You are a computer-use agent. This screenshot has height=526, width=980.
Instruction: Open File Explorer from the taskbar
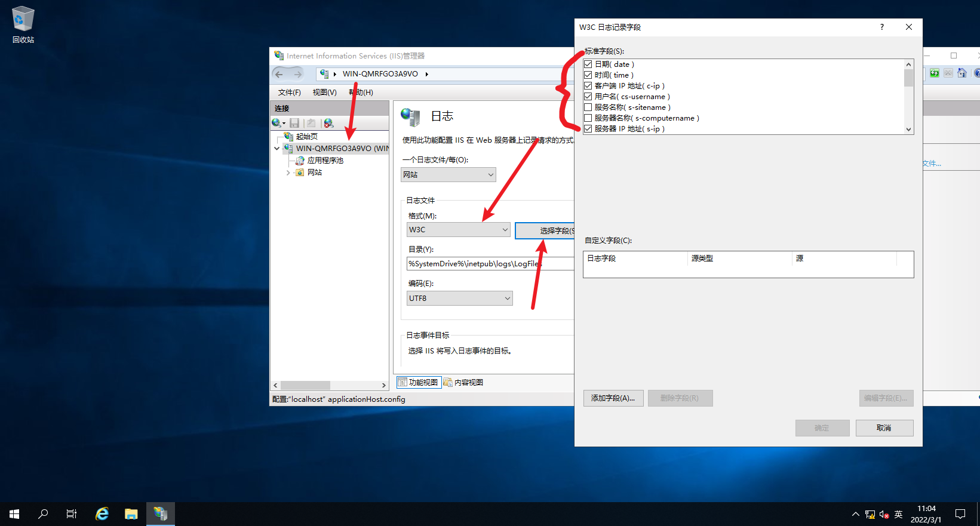pyautogui.click(x=131, y=514)
